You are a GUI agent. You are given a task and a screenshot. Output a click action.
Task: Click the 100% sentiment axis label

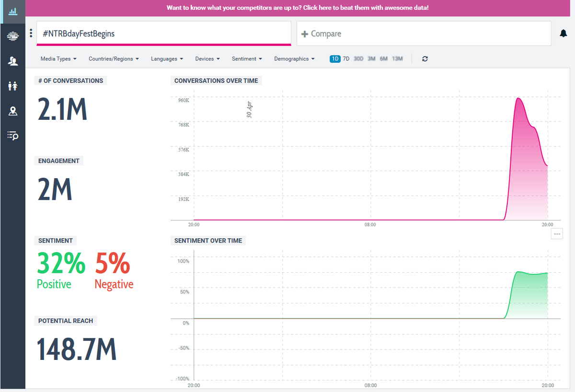pyautogui.click(x=184, y=261)
